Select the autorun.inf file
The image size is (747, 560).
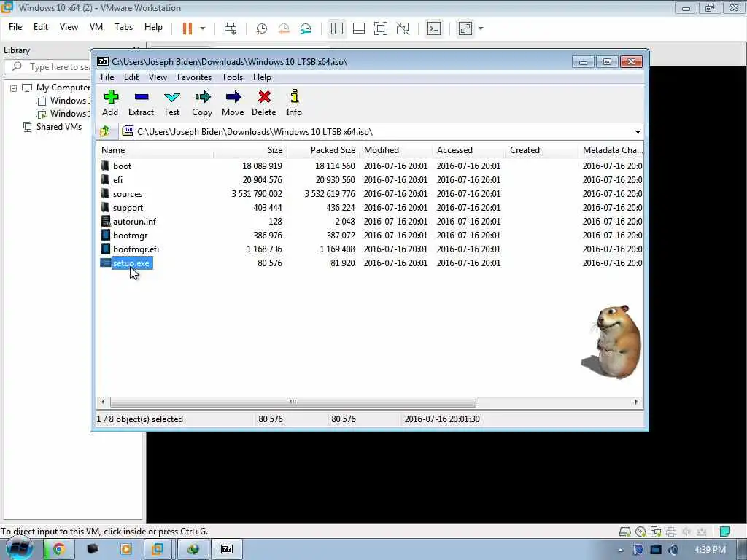click(134, 222)
